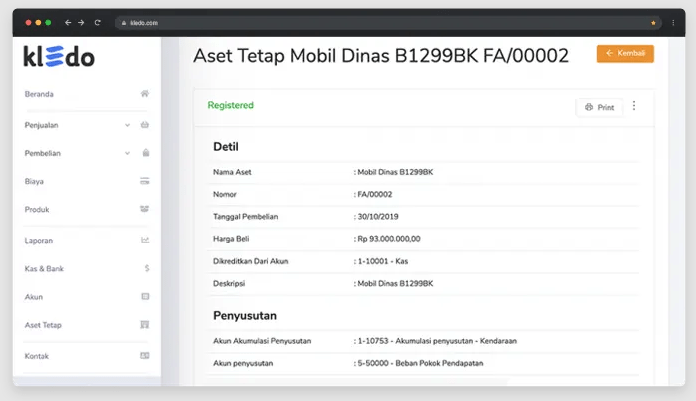Click the Penjualan cash register icon

tap(145, 125)
